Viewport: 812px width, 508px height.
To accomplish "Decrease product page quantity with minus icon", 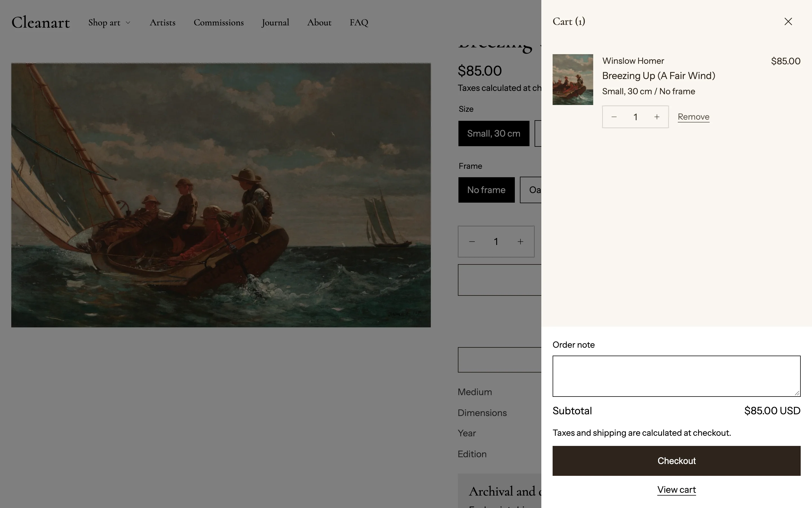I will coord(471,242).
